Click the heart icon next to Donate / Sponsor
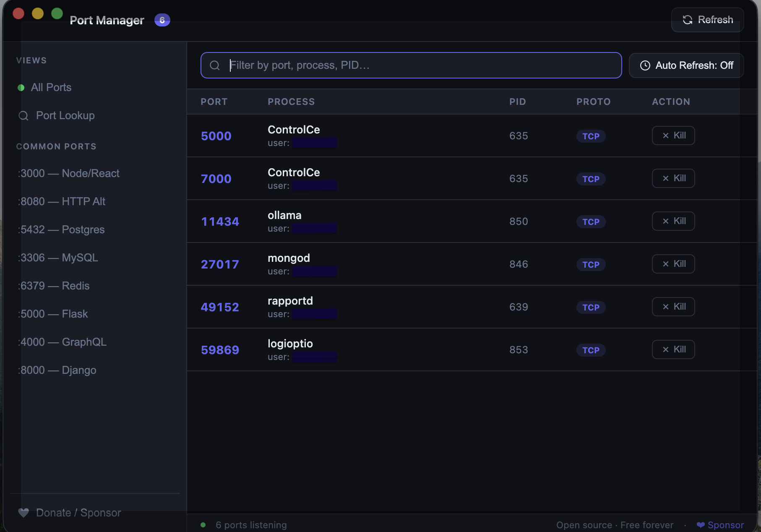Screen dimensions: 761x532 click(x=23, y=512)
